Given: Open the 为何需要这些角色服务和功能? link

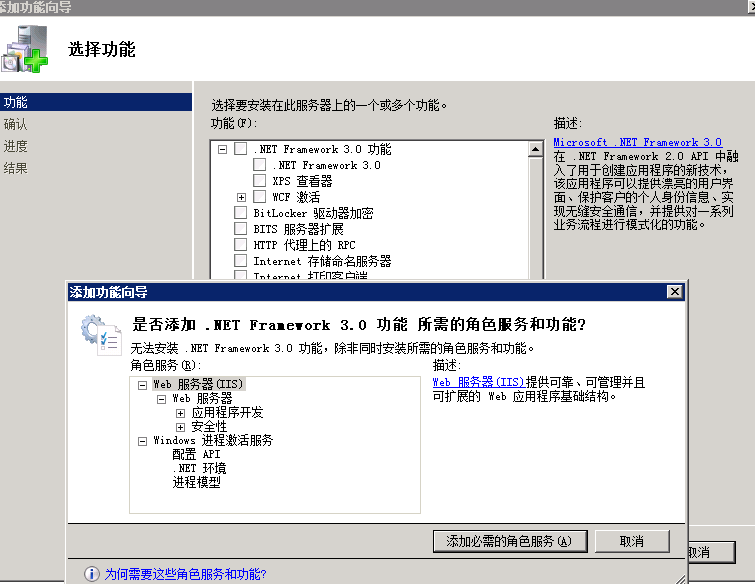Looking at the screenshot, I should (185, 574).
